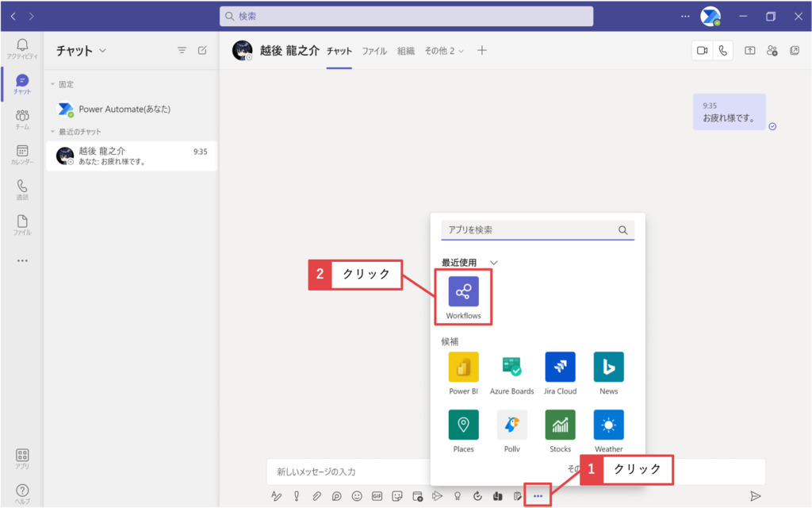Open Apps store in the sidebar

click(x=22, y=459)
